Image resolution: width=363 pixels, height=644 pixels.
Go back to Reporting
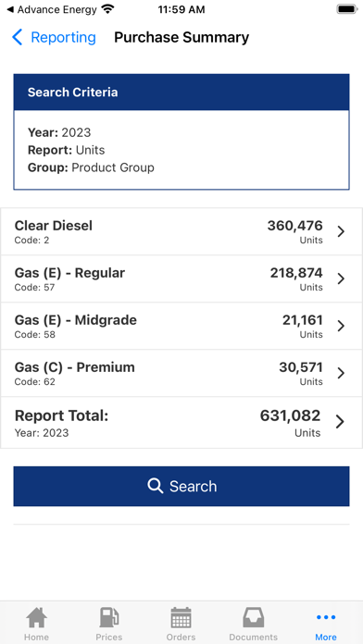tap(63, 37)
